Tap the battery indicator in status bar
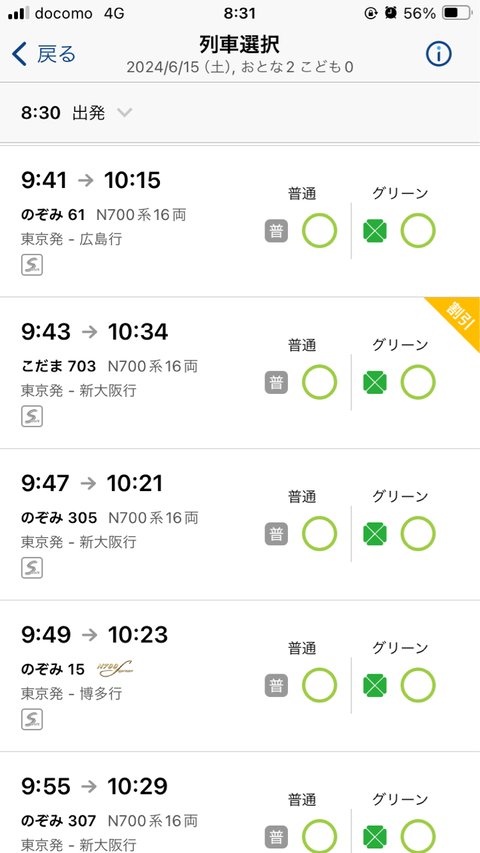The image size is (480, 853). (457, 14)
